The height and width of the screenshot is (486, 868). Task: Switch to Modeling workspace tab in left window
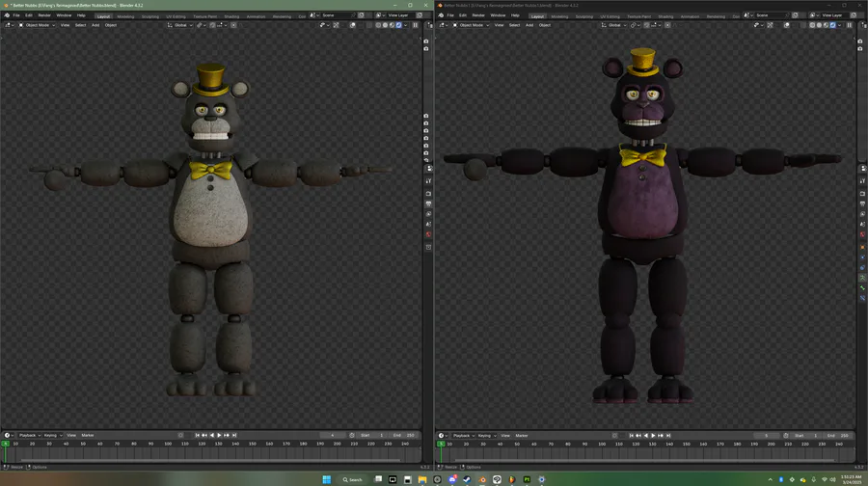[125, 16]
